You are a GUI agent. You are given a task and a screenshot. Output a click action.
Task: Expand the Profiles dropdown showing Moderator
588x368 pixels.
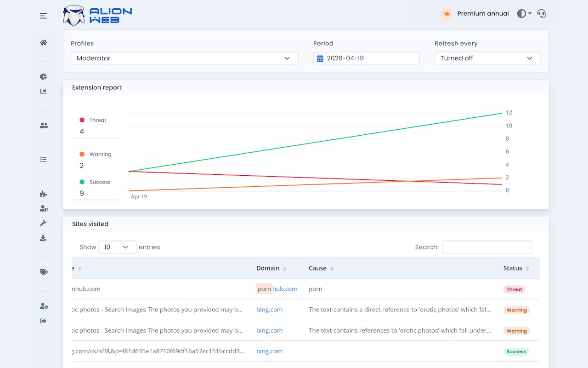(x=185, y=58)
